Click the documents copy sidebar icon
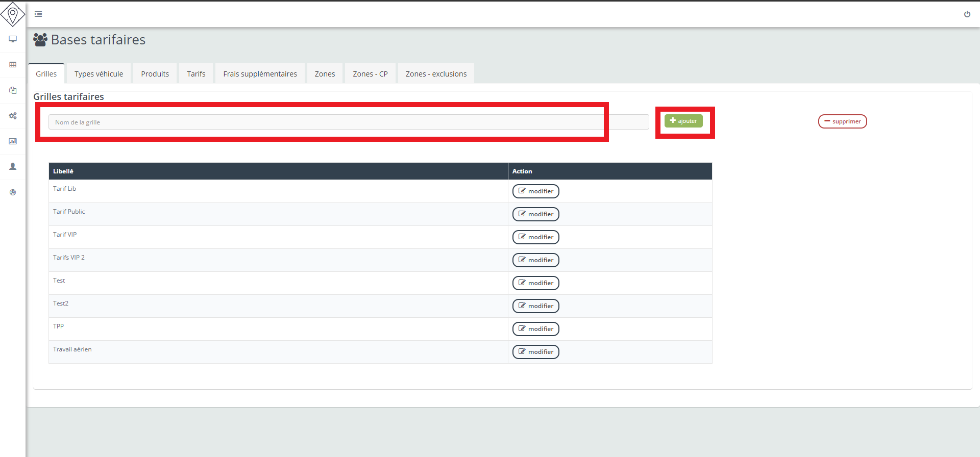Viewport: 980px width, 457px height. pyautogui.click(x=13, y=90)
